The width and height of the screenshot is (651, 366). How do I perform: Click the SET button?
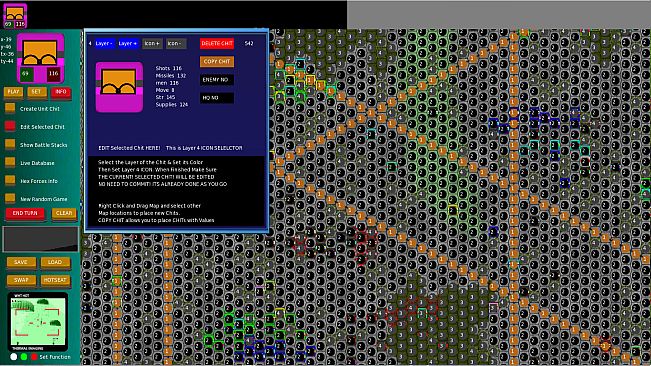pyautogui.click(x=37, y=92)
